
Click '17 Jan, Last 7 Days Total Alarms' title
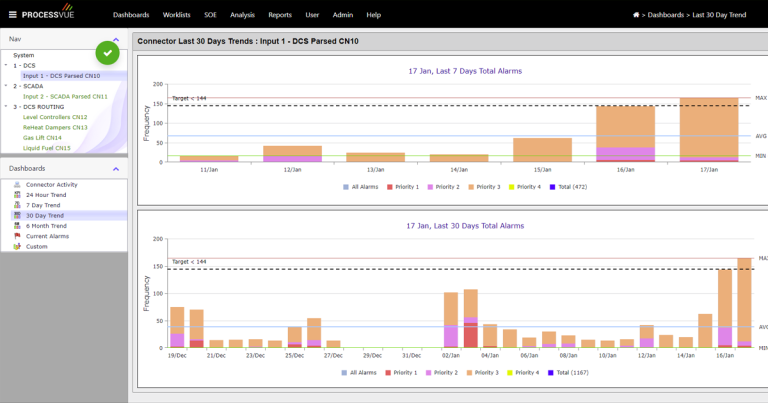point(465,71)
